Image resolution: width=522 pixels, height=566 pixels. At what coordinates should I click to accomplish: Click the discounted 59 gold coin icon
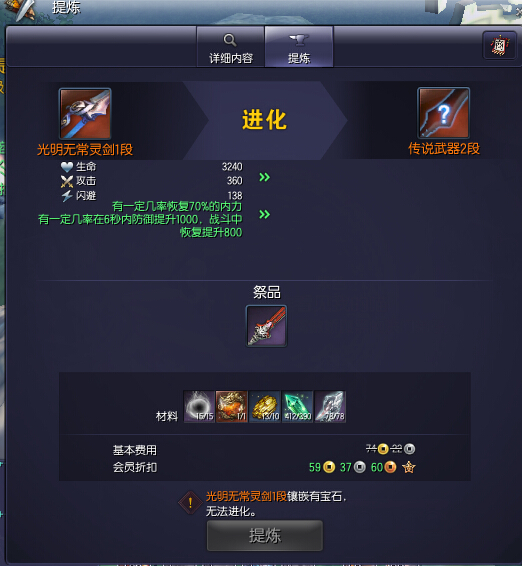pyautogui.click(x=329, y=467)
